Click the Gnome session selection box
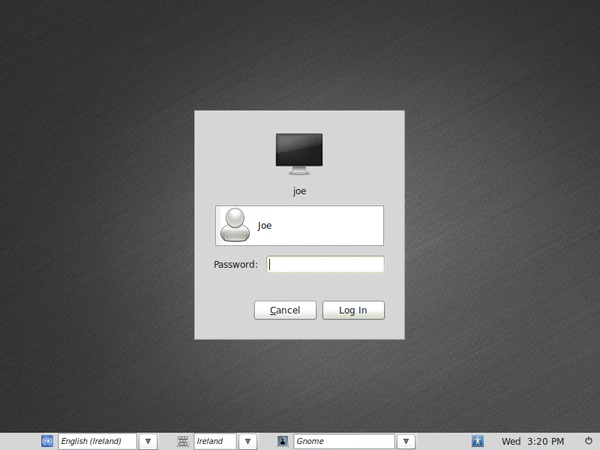600x450 pixels. [x=342, y=441]
